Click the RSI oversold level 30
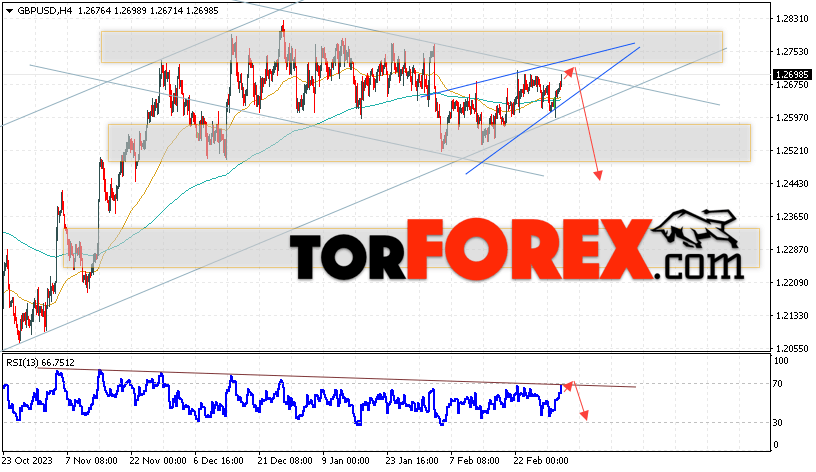 pyautogui.click(x=777, y=423)
